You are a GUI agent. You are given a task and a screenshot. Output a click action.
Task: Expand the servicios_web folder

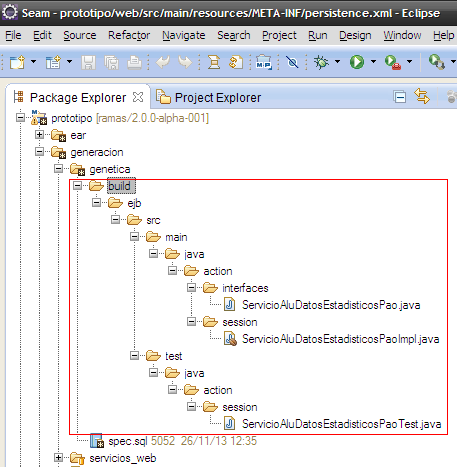pos(58,458)
